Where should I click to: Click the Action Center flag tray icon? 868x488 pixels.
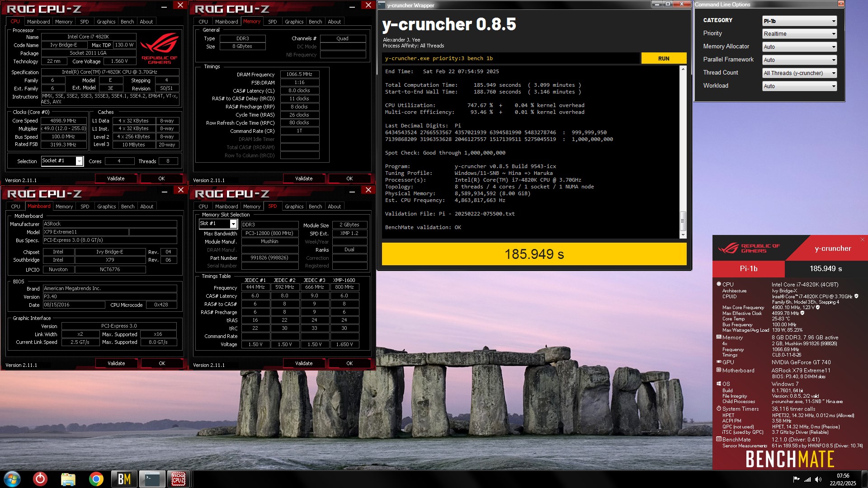tap(796, 479)
